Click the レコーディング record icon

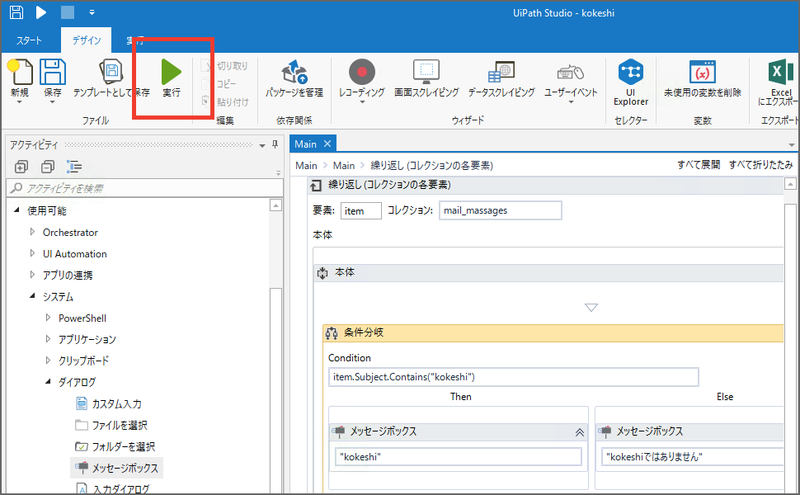(x=362, y=72)
